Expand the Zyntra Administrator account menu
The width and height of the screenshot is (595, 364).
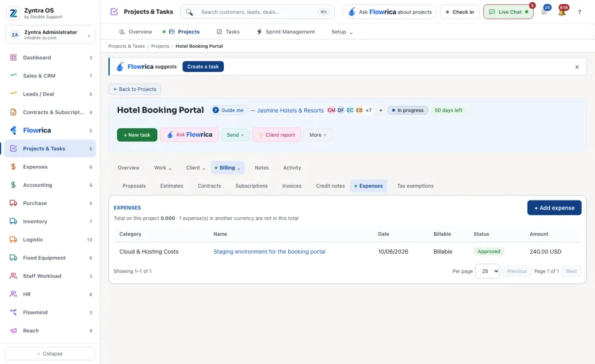coord(50,35)
